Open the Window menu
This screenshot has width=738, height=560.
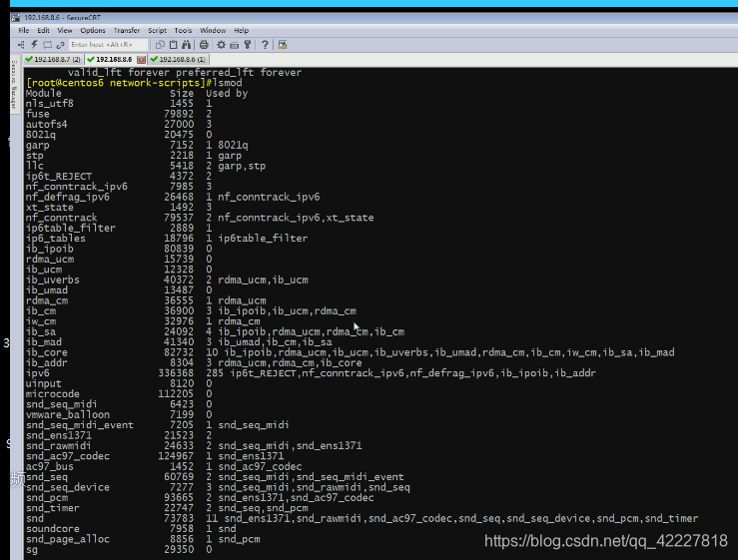pyautogui.click(x=213, y=31)
